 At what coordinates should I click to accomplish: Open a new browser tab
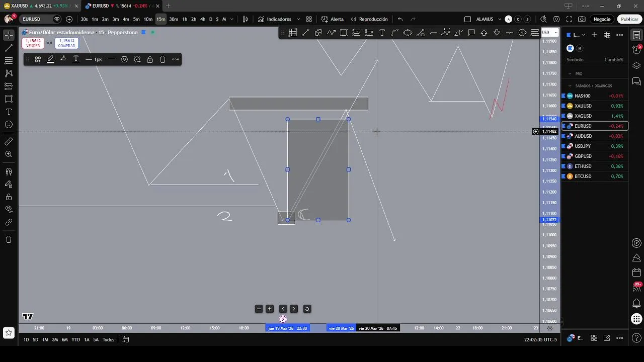click(x=168, y=6)
